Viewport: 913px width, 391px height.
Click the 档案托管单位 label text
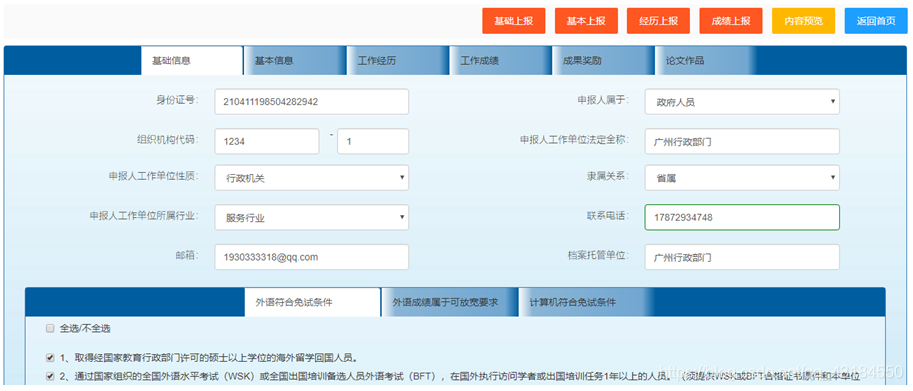(599, 255)
